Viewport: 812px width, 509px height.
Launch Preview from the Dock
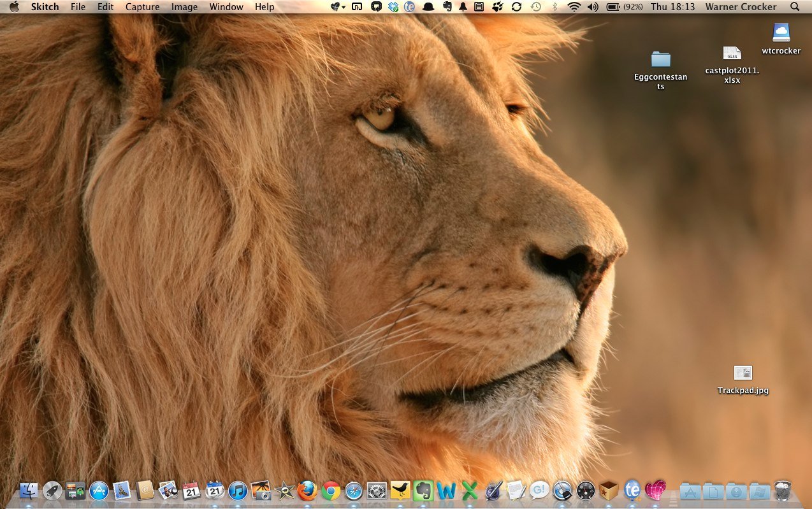pyautogui.click(x=168, y=491)
